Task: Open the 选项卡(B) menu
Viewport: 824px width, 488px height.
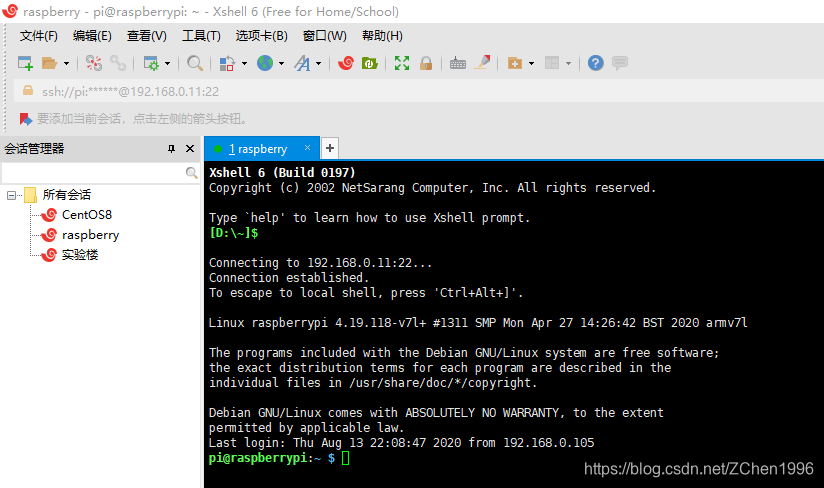Action: point(262,36)
